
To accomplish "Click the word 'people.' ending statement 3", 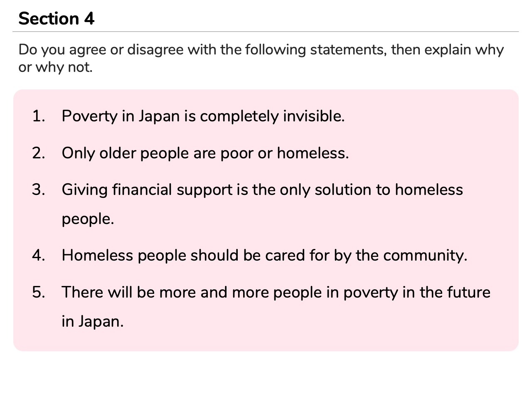I will click(x=88, y=220).
